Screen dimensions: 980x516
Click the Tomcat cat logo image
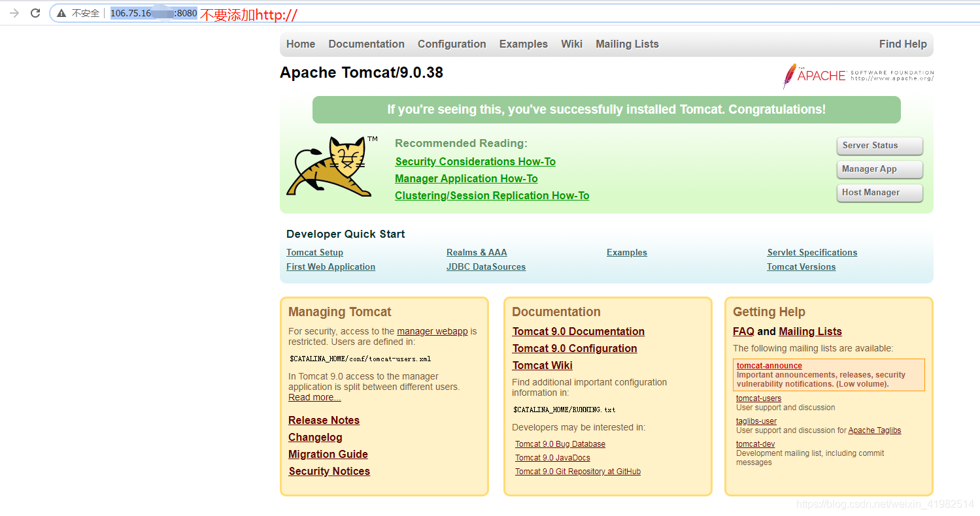pos(332,167)
